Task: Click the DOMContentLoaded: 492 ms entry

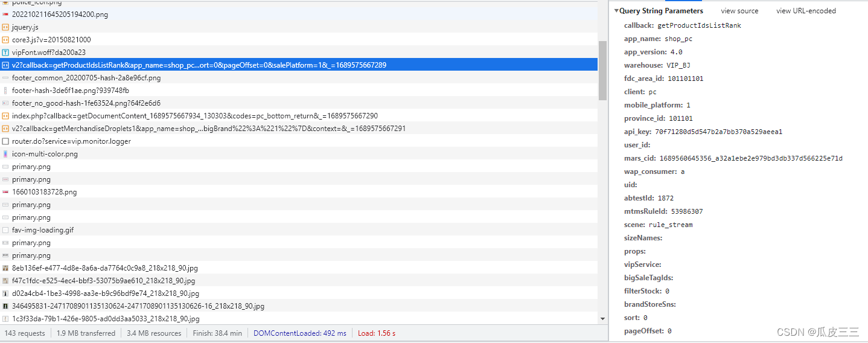Action: pyautogui.click(x=300, y=333)
